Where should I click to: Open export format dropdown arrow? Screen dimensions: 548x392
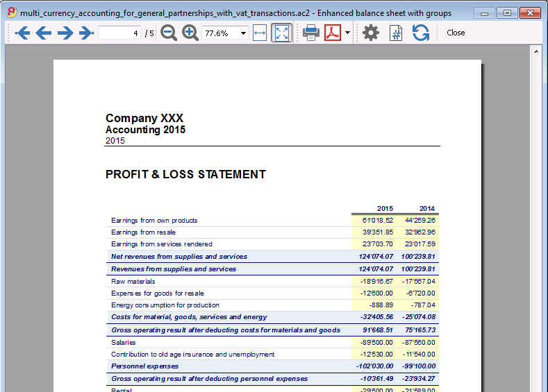347,33
